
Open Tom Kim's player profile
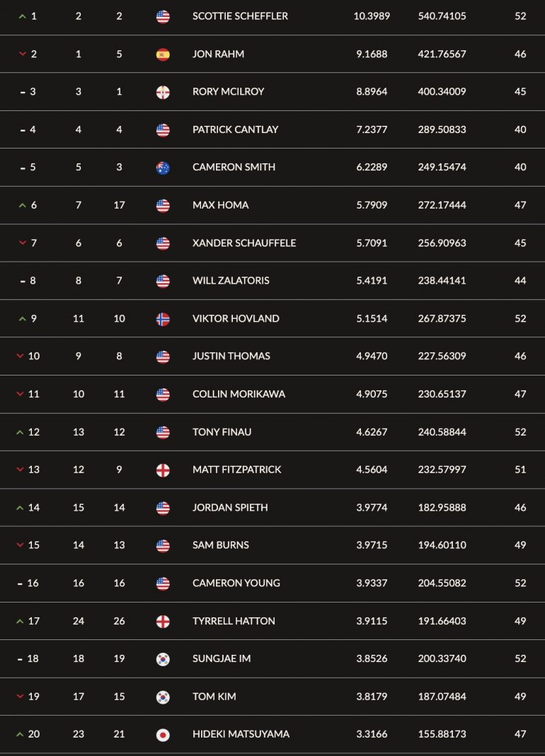point(214,697)
